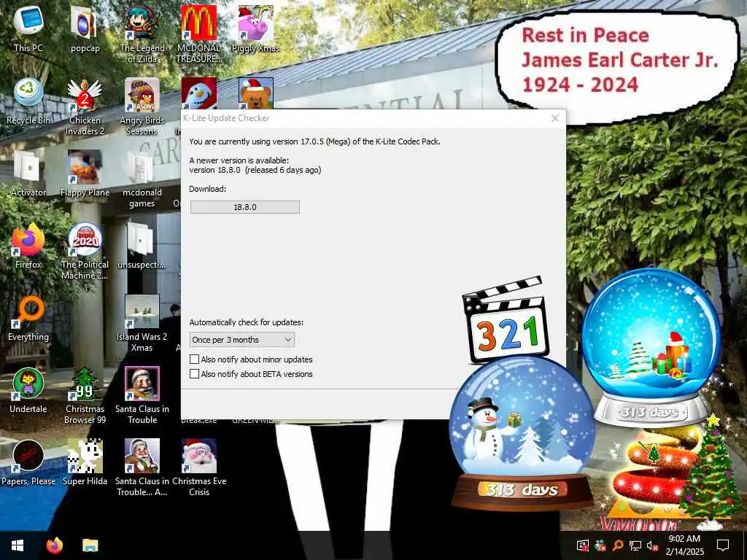
Task: Select the Angry Birds Seasons shortcut
Action: [142, 106]
